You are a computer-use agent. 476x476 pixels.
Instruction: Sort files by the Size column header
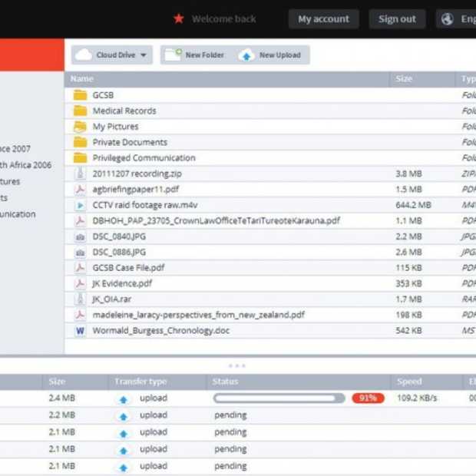(404, 79)
